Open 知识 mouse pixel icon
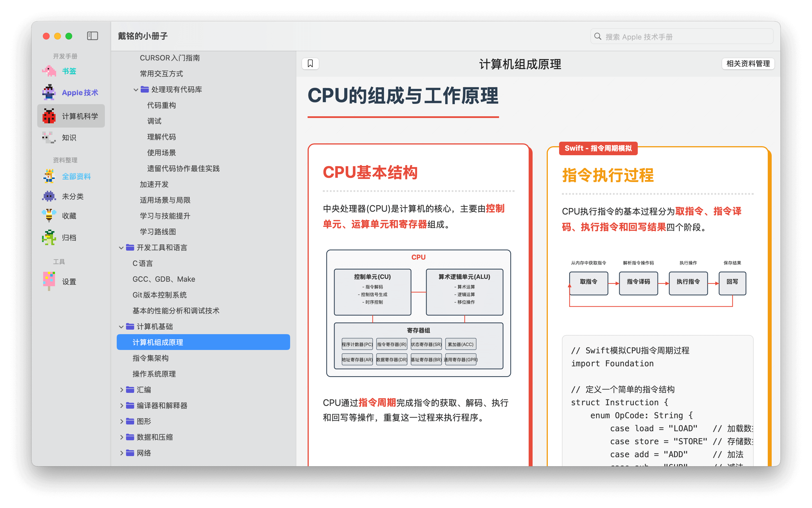The width and height of the screenshot is (812, 508). pyautogui.click(x=49, y=137)
